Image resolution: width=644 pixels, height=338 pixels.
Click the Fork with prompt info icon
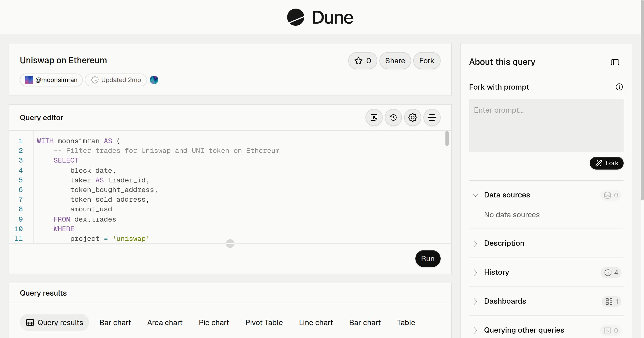[x=619, y=87]
